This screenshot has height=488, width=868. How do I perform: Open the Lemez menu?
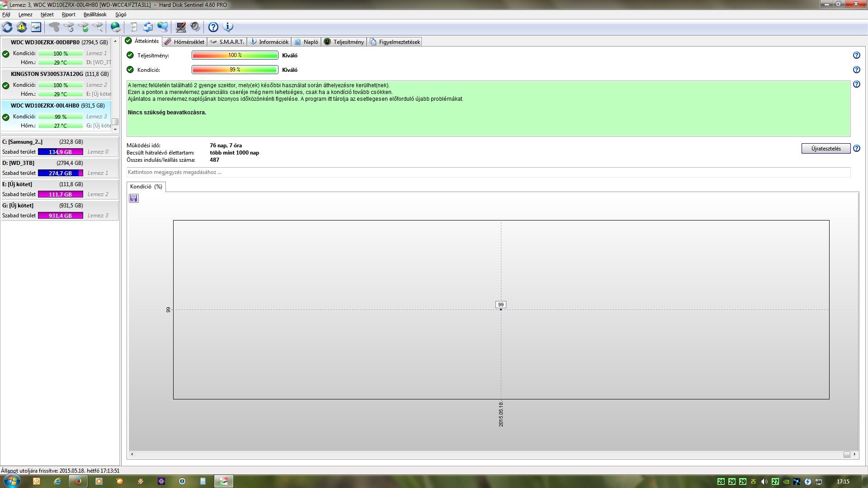click(x=25, y=14)
